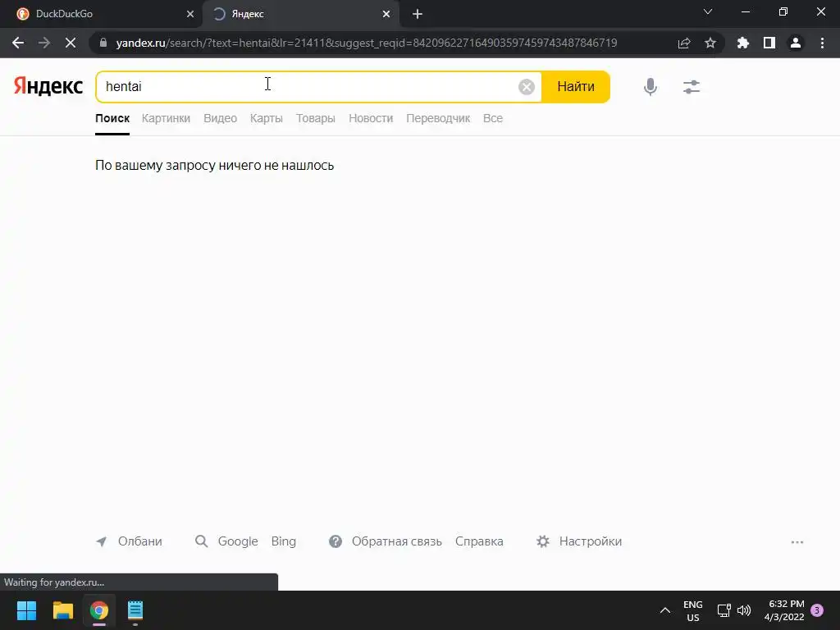Click the address bar URL
840x630 pixels.
[367, 43]
